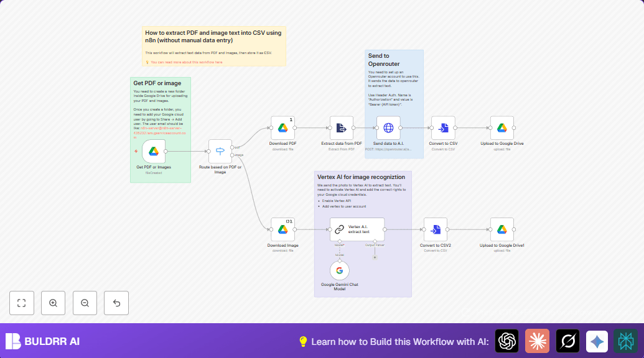
Task: Open the Download PDF Google Drive node
Action: [x=282, y=128]
